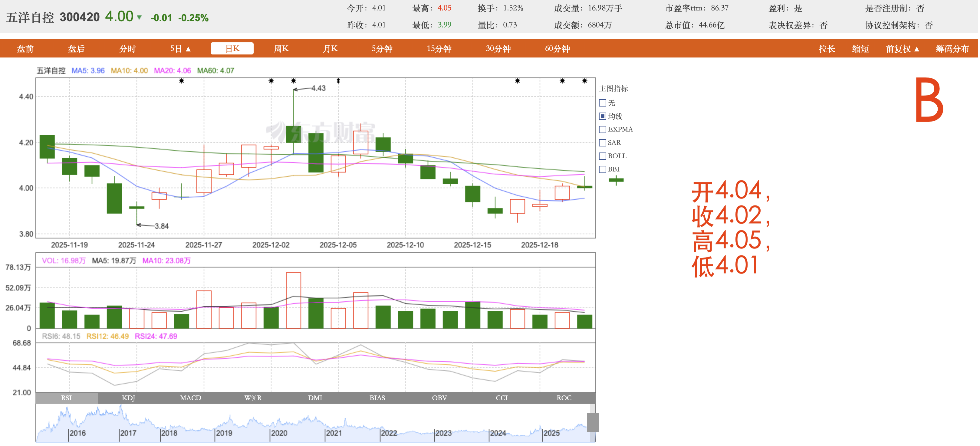
Task: Click the green down arrow beside price 4.00
Action: tap(139, 18)
